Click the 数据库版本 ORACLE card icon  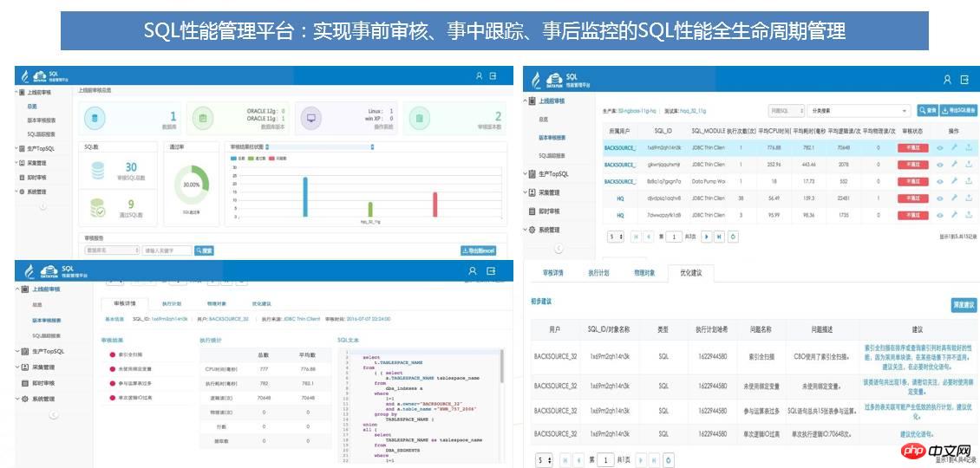(x=202, y=118)
